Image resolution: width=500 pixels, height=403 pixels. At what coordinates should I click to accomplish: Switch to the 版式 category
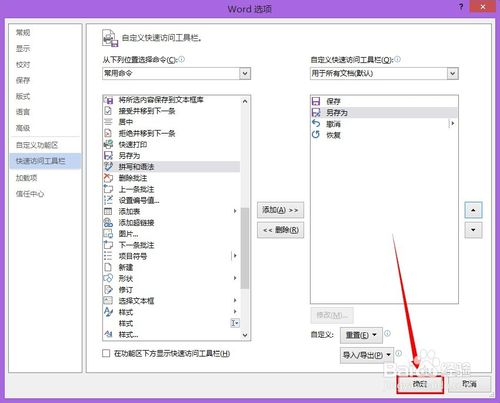23,96
